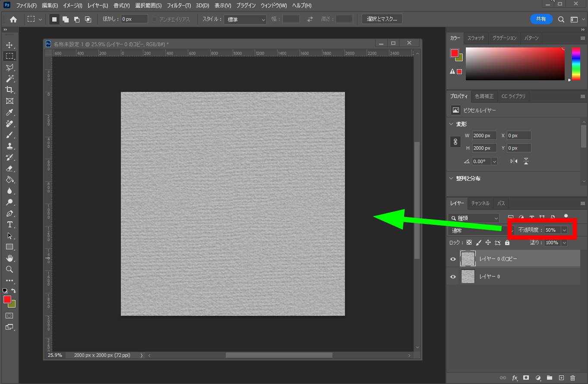Select the Zoom tool
Viewport: 588px width, 384px height.
[9, 270]
